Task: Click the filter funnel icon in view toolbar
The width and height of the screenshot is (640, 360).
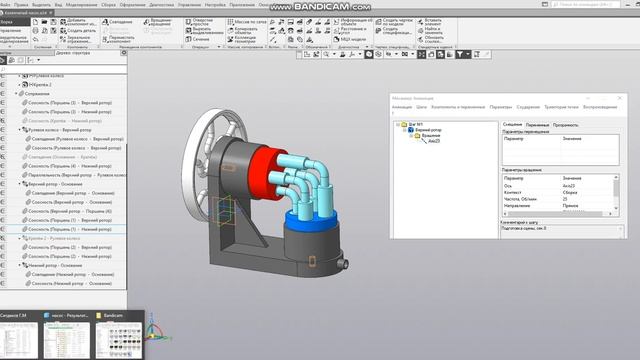Action: pyautogui.click(x=460, y=54)
